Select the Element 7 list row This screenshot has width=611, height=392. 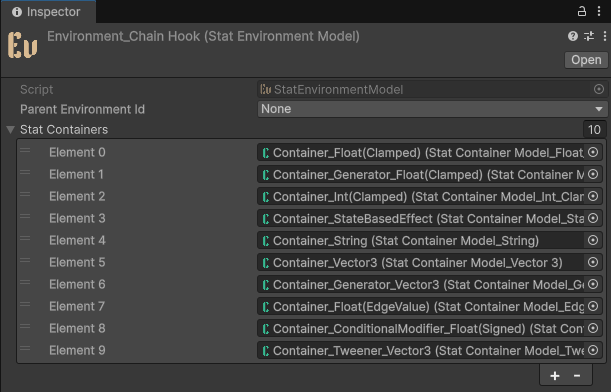311,307
